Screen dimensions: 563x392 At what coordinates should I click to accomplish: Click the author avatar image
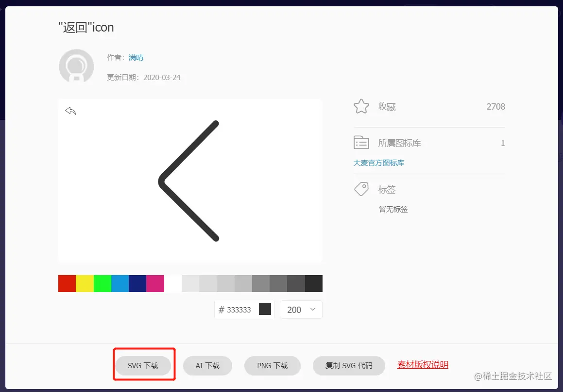[x=76, y=66]
